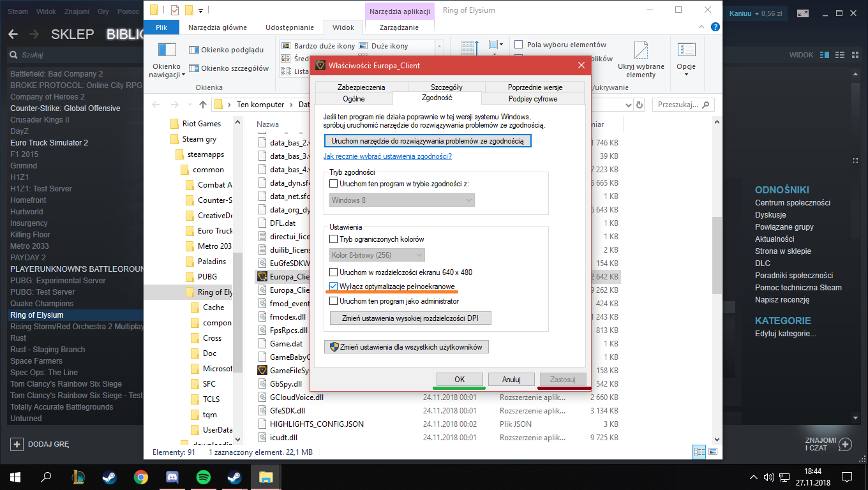
Task: Open Explorer help question mark icon
Action: click(x=715, y=27)
